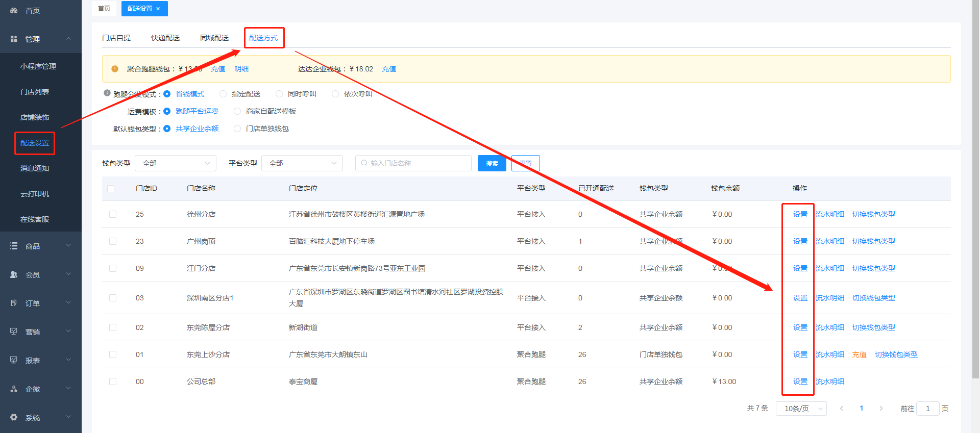Open the 钱包类型 filter dropdown
This screenshot has width=980, height=433.
click(176, 163)
